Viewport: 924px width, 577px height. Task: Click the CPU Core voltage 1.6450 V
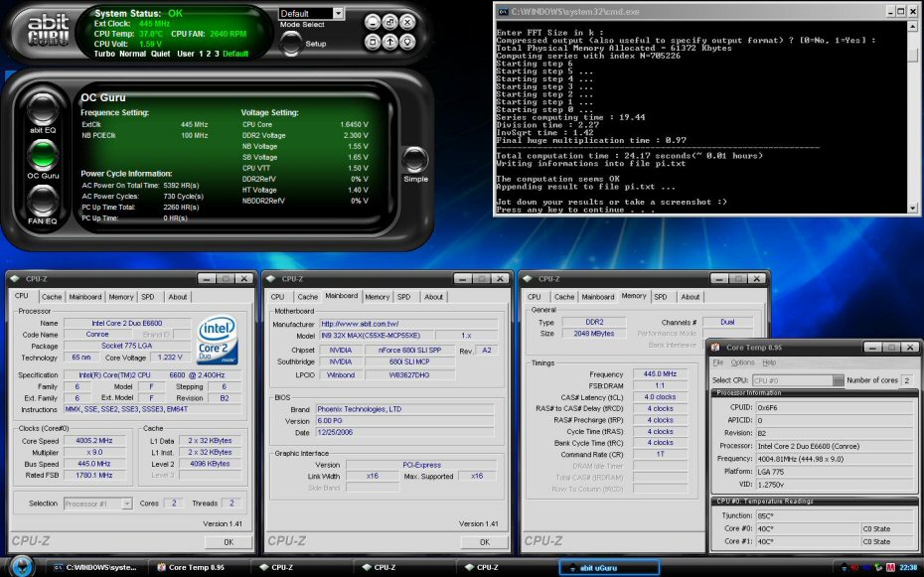click(x=354, y=125)
